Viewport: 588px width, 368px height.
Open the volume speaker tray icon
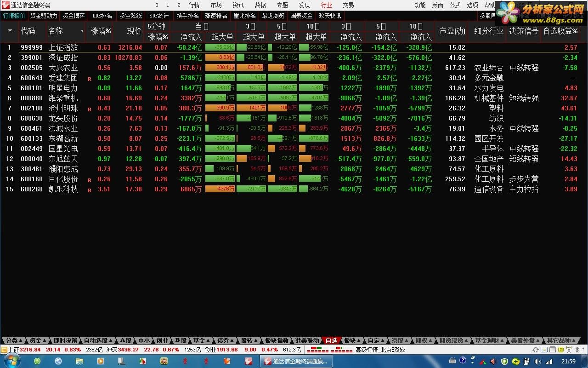click(x=537, y=361)
